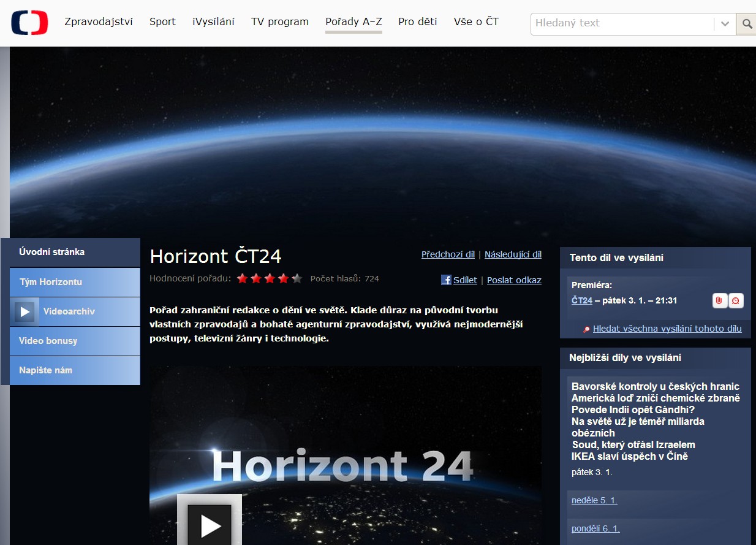756x545 pixels.
Task: Click the Předchozí díl link
Action: (x=448, y=254)
